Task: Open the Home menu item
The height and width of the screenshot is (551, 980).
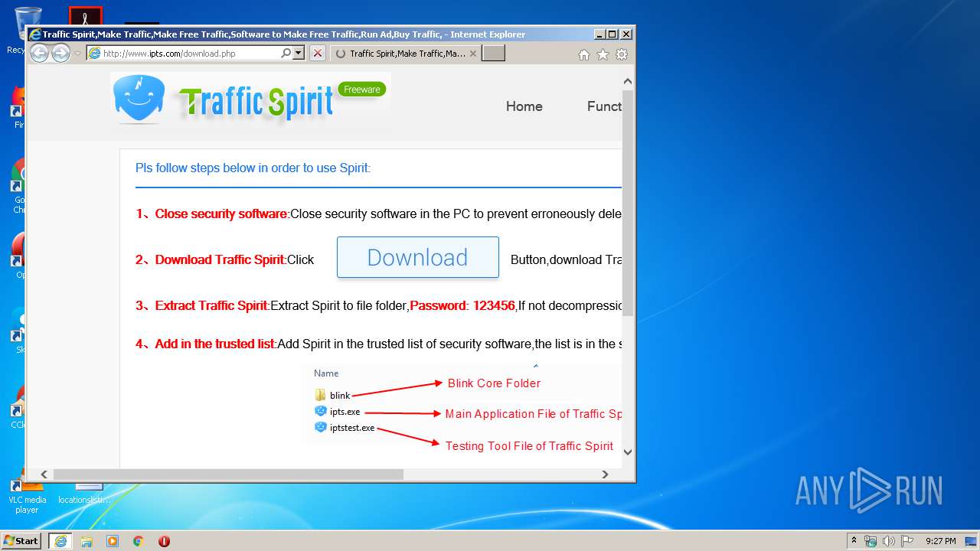Action: (524, 106)
